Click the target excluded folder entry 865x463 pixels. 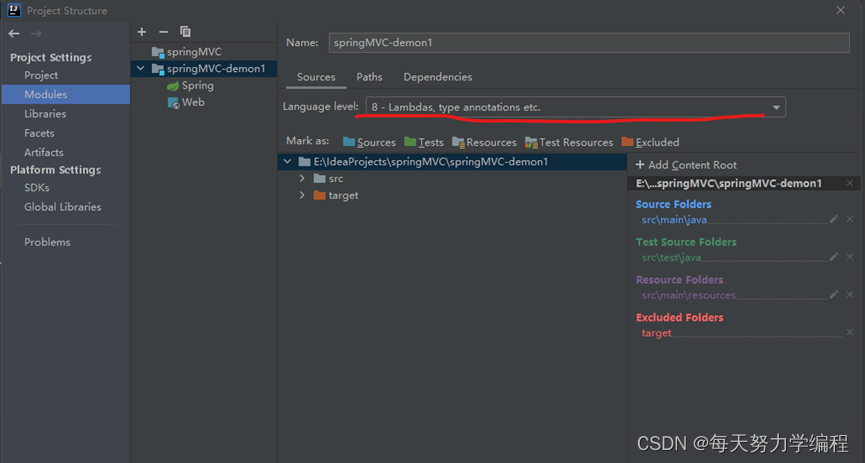point(656,333)
